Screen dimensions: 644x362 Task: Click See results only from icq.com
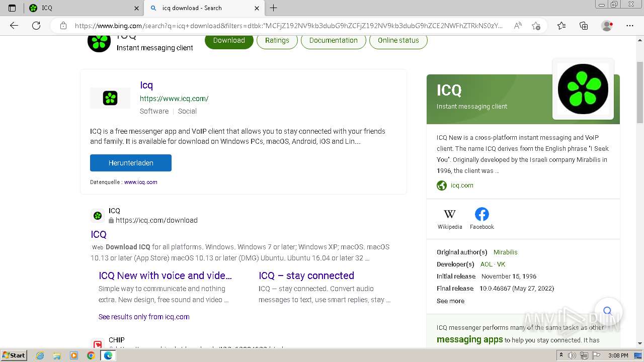coord(144,317)
